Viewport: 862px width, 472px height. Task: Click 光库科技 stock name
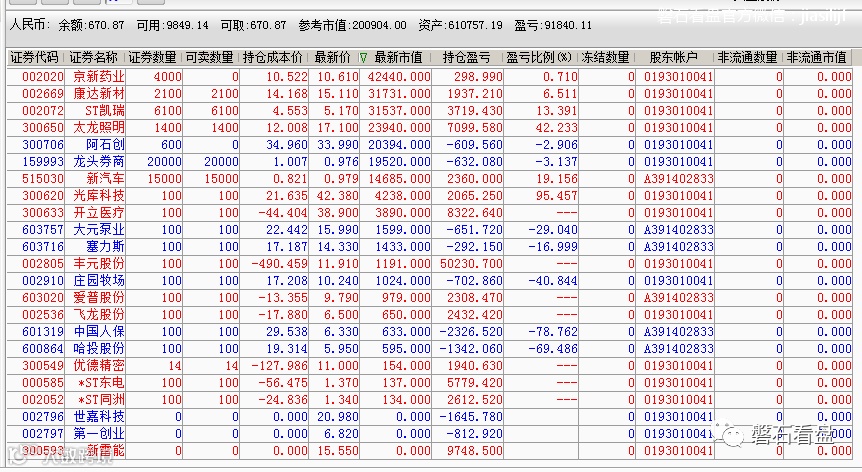[x=99, y=196]
